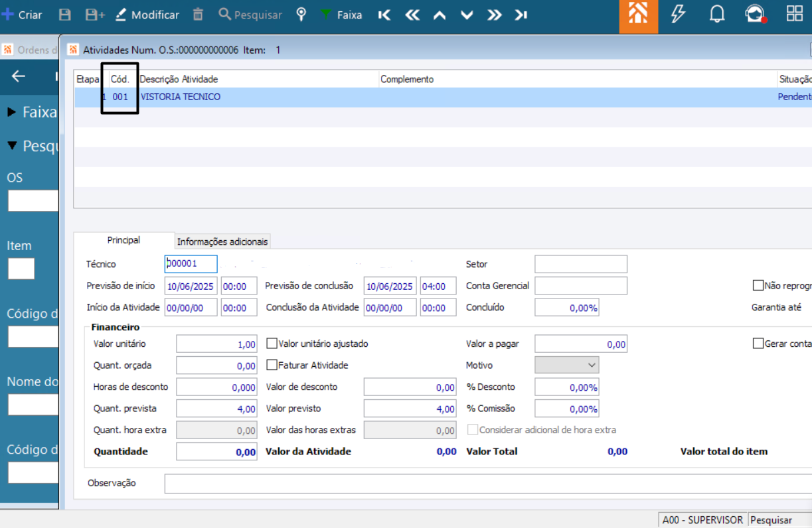Select the VISTORIA TECNICO activity row
The width and height of the screenshot is (812, 528).
pos(181,97)
